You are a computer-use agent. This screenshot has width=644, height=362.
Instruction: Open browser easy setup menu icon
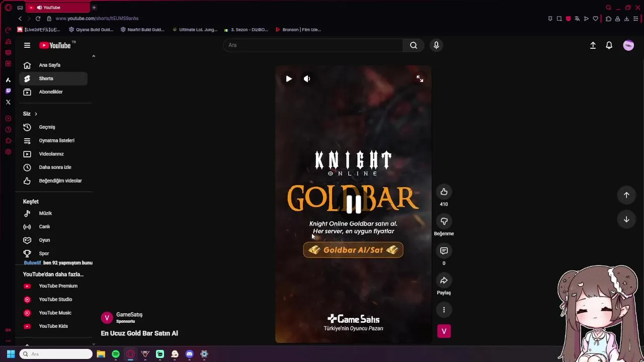(636, 19)
